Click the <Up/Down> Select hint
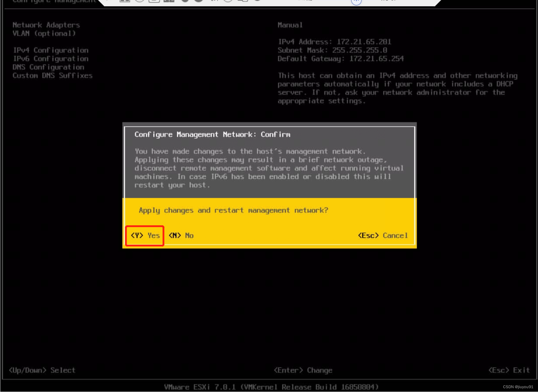The height and width of the screenshot is (392, 538). [x=42, y=370]
